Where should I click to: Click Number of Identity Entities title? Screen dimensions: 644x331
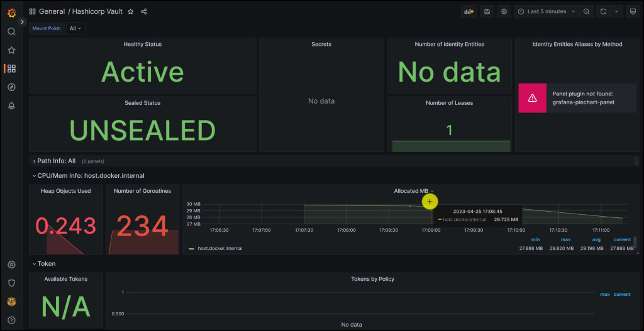point(449,44)
